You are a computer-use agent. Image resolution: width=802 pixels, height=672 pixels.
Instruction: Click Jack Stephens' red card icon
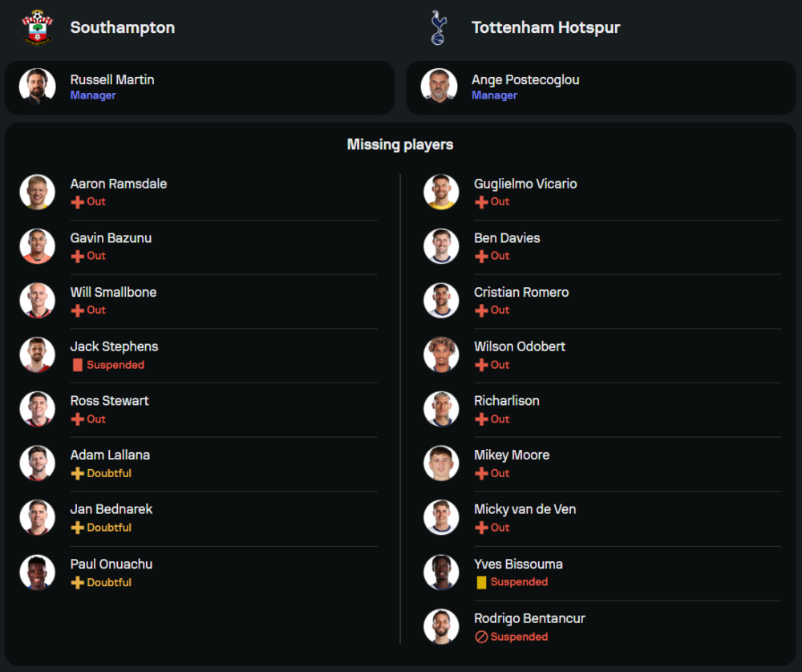click(x=78, y=365)
